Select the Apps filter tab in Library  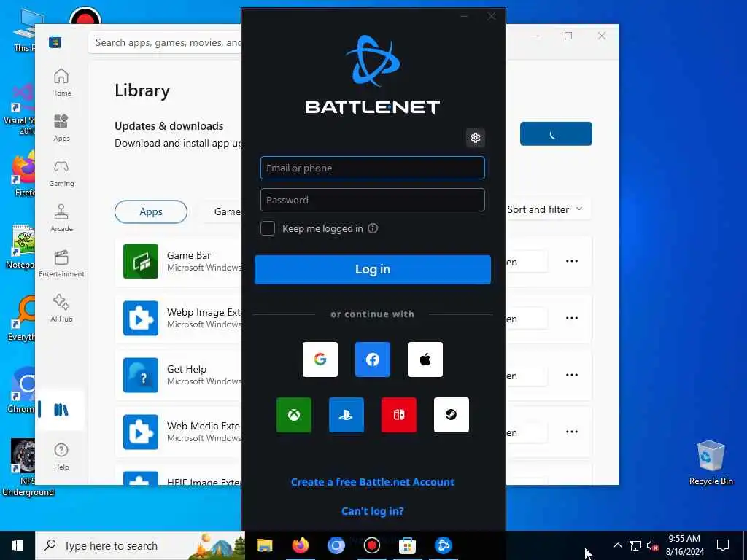(151, 212)
